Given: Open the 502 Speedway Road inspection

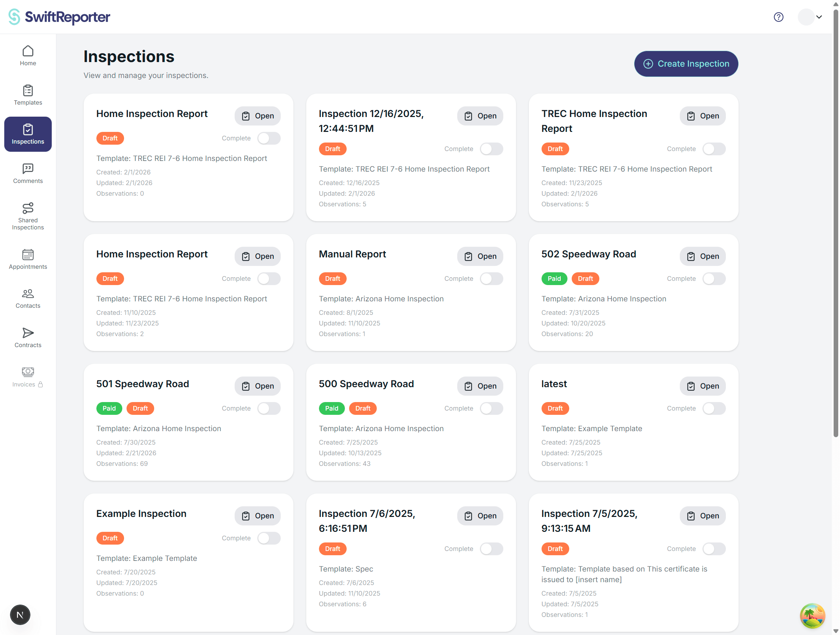Looking at the screenshot, I should [702, 256].
